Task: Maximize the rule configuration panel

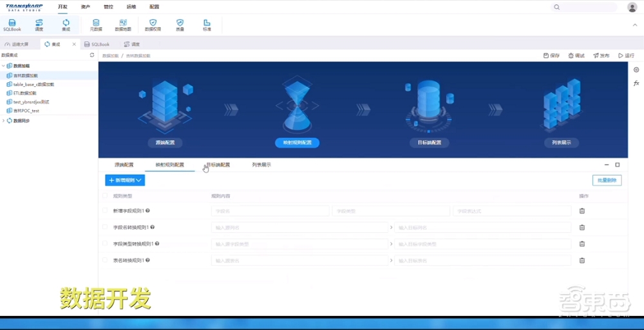Action: click(x=618, y=165)
